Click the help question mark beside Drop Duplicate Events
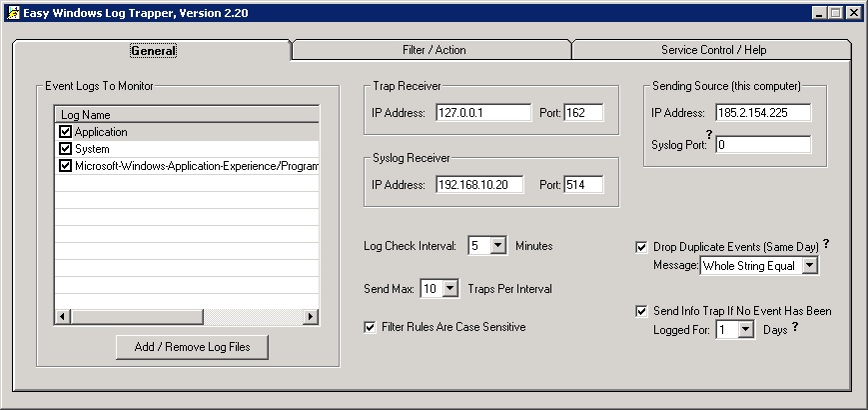This screenshot has width=868, height=410. [826, 243]
